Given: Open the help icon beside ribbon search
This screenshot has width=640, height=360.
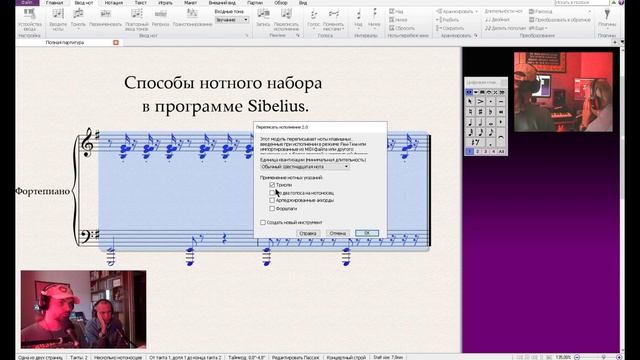Looking at the screenshot, I should (x=621, y=2).
